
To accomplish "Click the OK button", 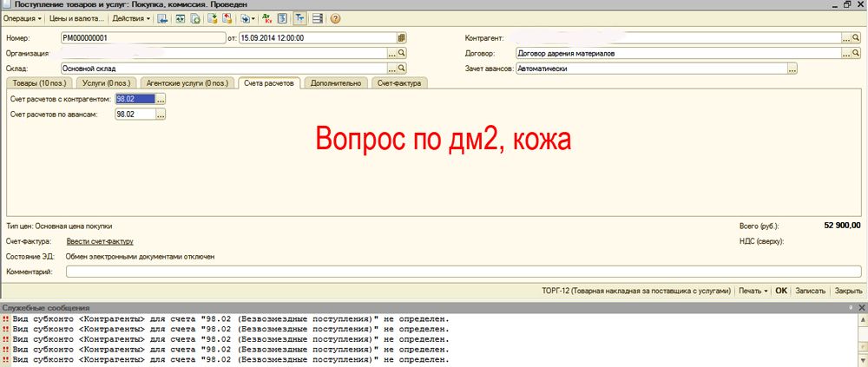I will [781, 291].
